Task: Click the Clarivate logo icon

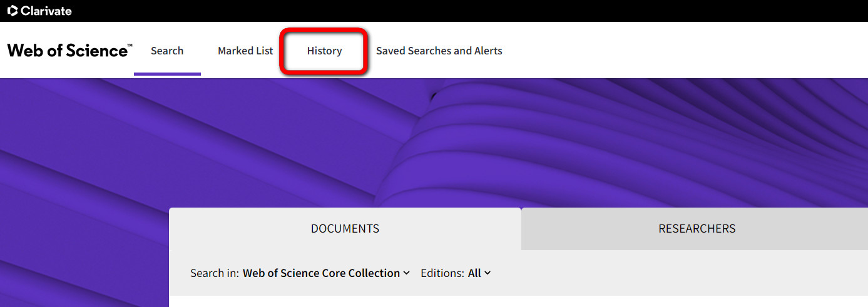Action: pos(13,11)
